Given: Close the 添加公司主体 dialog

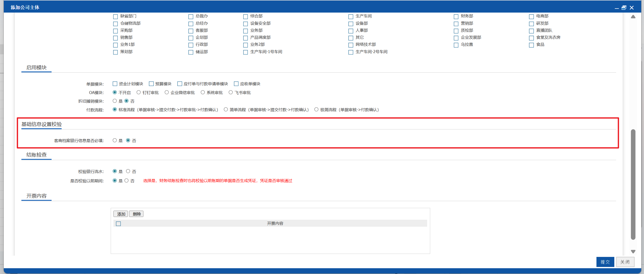Looking at the screenshot, I should 632,8.
